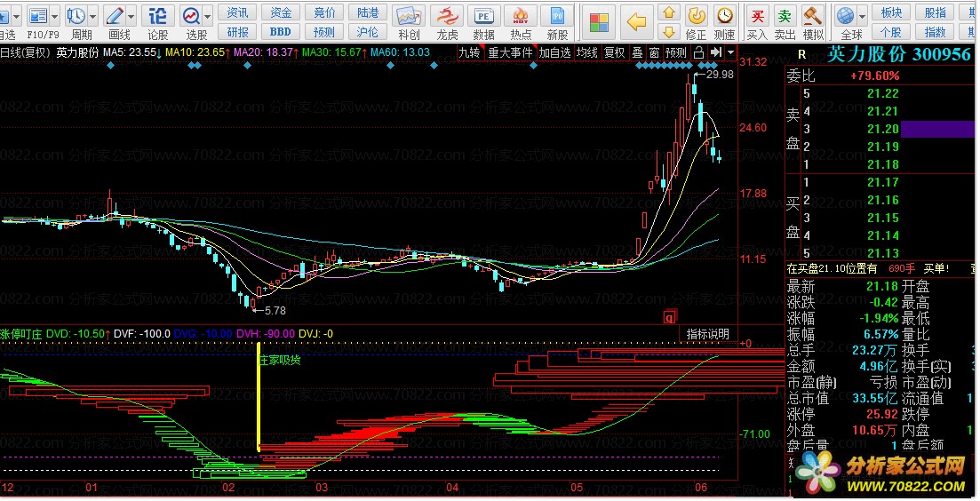This screenshot has width=980, height=501.
Task: Open the 龙虎 dragon-tiger list icon
Action: click(x=447, y=16)
